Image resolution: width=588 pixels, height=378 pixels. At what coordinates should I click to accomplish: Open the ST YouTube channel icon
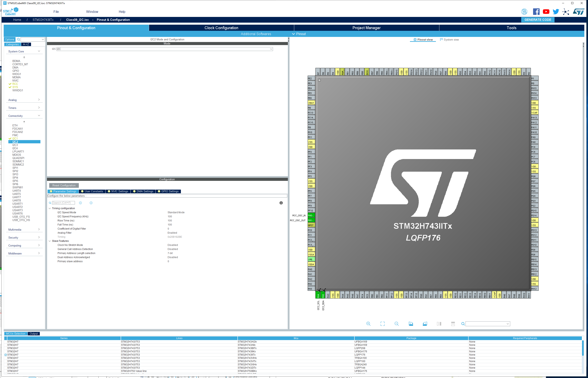(546, 11)
